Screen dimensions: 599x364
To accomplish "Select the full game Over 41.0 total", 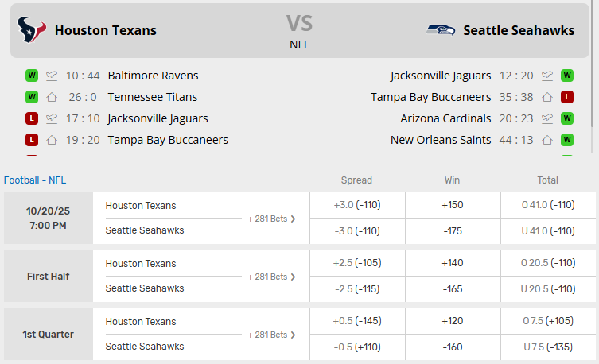I will pyautogui.click(x=548, y=205).
